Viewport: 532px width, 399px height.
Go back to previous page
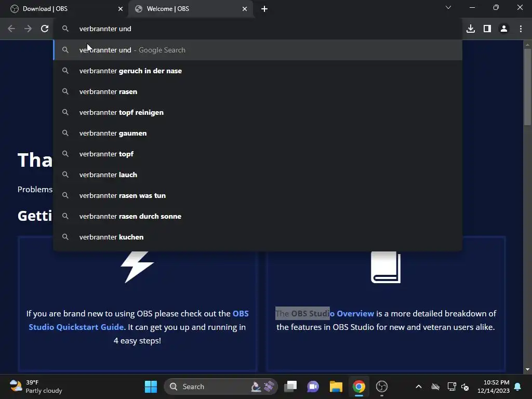click(11, 29)
